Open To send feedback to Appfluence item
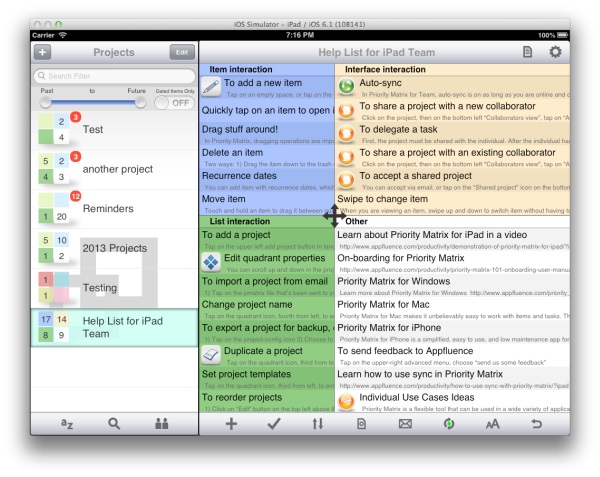Image resolution: width=600 pixels, height=477 pixels. [x=452, y=355]
